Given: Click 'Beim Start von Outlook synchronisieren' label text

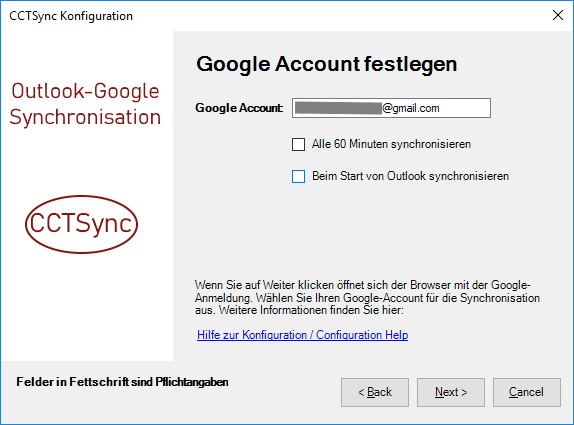Looking at the screenshot, I should tap(410, 176).
